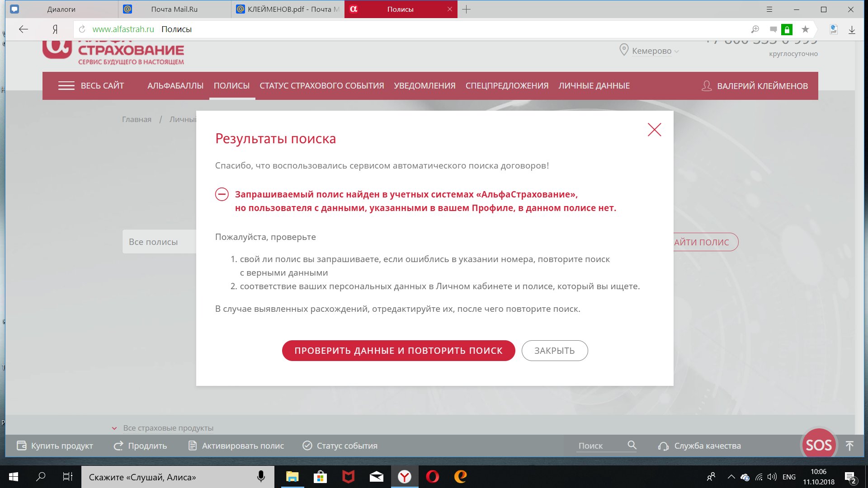Show hidden tray icons with the chevron
This screenshot has height=488, width=868.
click(731, 477)
